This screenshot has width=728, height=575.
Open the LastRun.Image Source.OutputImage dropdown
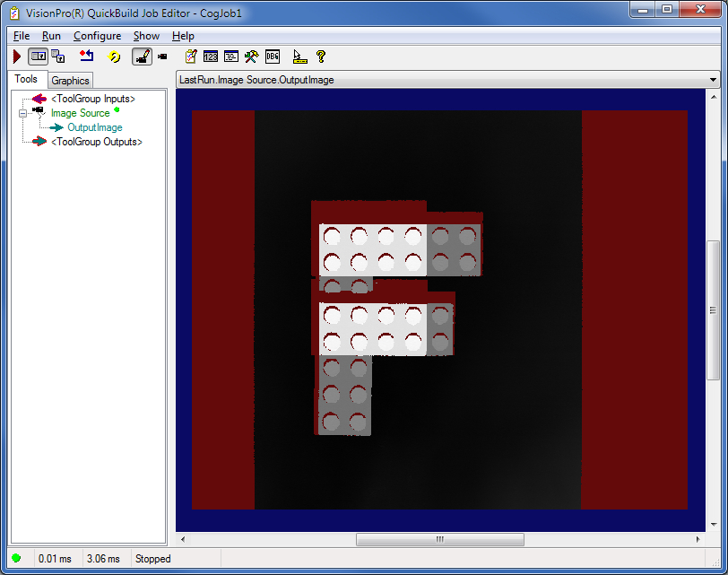(x=714, y=80)
